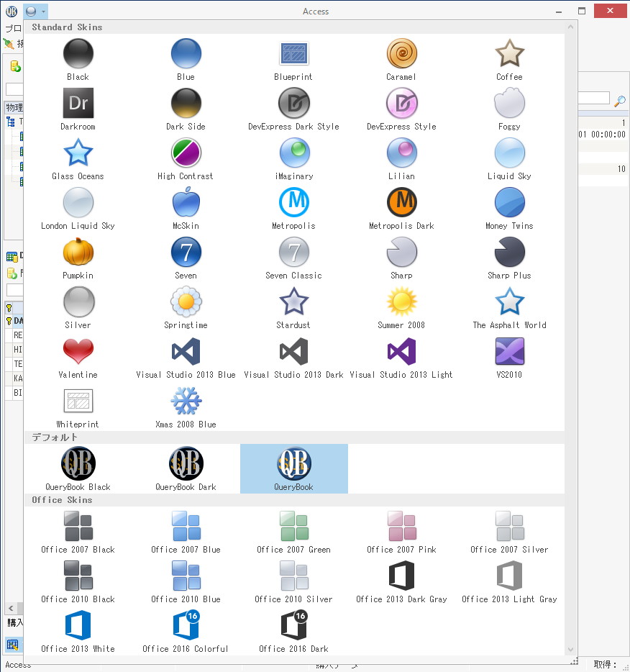Screen dimensions: 630x672
Task: Pick the Foggy cloud skin
Action: 510,109
